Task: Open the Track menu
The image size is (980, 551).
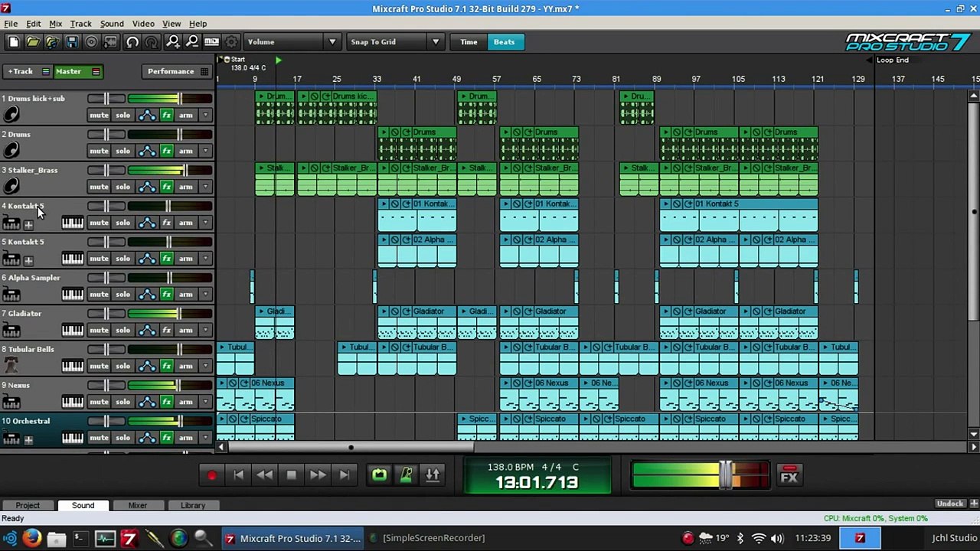Action: coord(80,24)
